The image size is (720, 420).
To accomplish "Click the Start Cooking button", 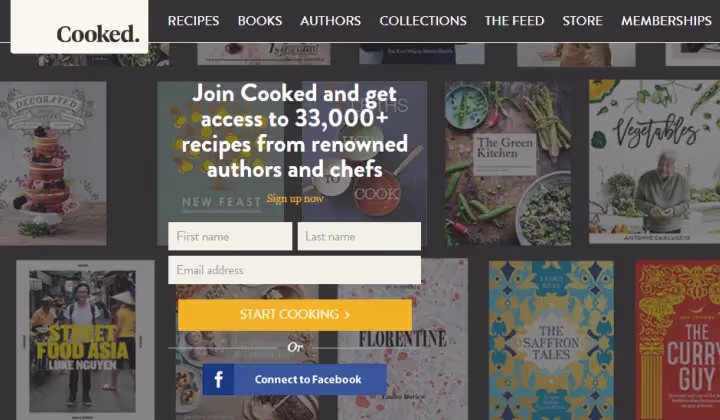I will 295,315.
